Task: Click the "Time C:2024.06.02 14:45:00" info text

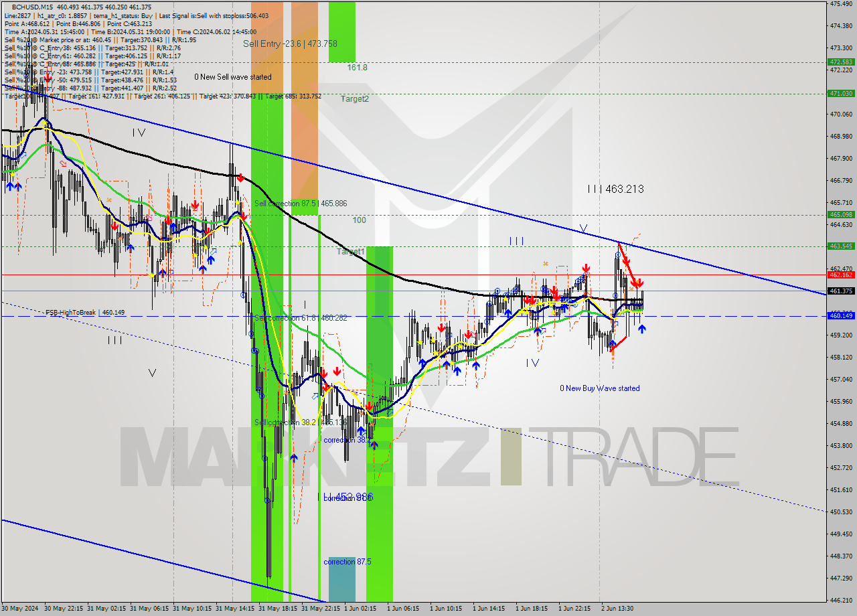Action: [x=218, y=31]
